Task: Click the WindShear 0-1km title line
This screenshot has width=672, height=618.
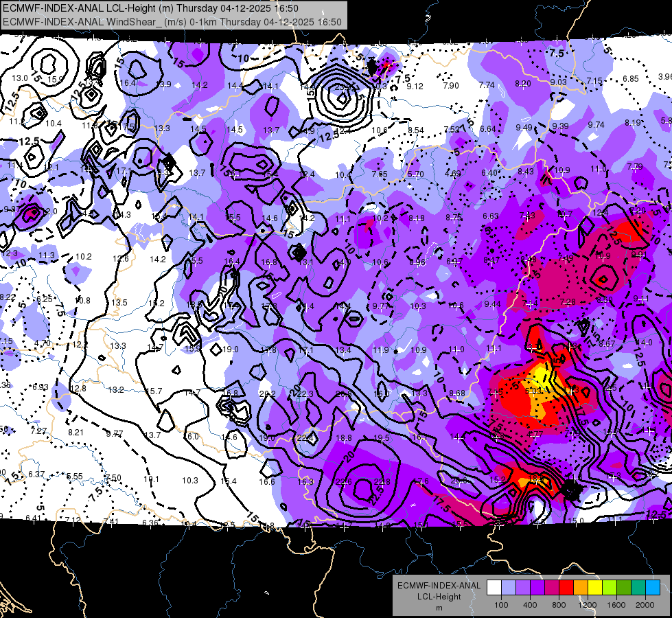Action: tap(172, 22)
